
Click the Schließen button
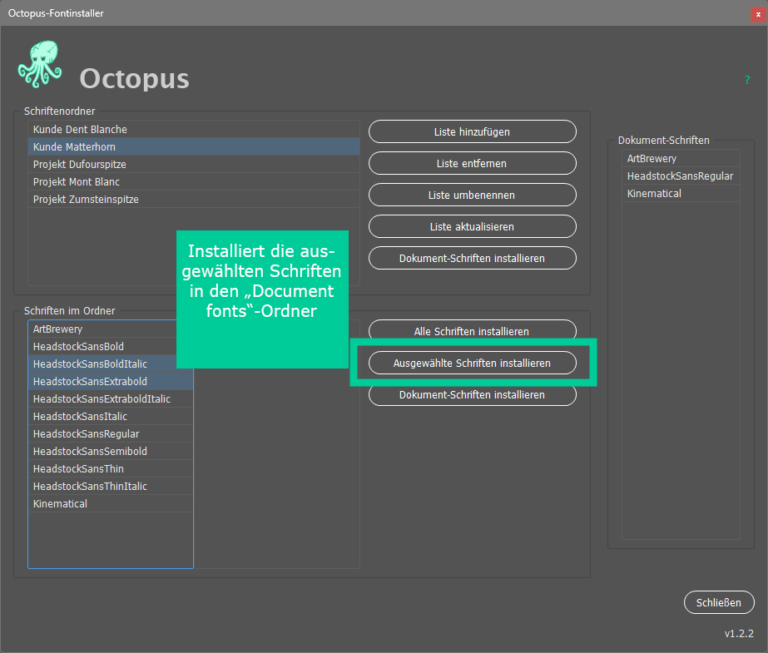[719, 603]
